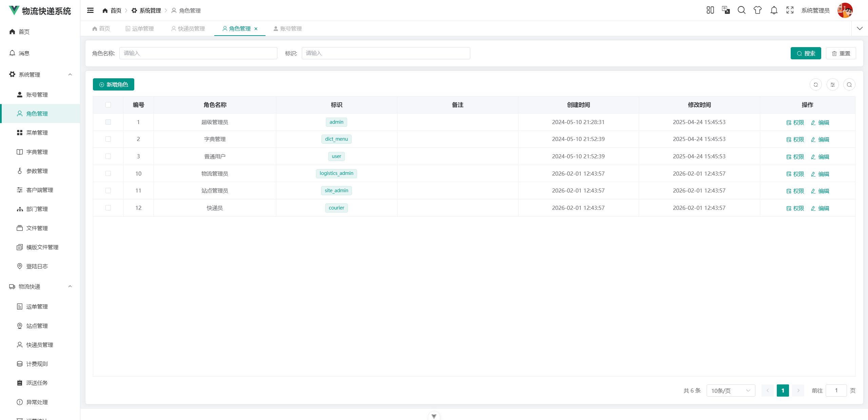Open the 10条/页 page size dropdown
The width and height of the screenshot is (868, 420).
pyautogui.click(x=730, y=391)
